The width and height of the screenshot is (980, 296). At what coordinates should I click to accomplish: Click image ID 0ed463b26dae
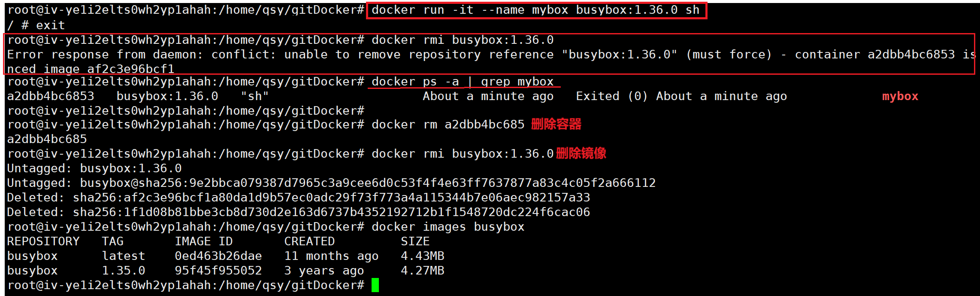pyautogui.click(x=218, y=256)
